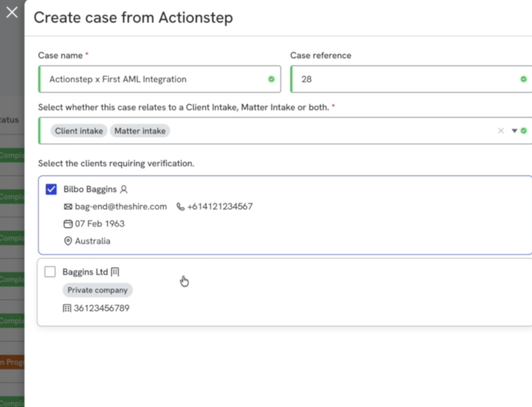
Task: Uncheck the Bilbo Baggins checkbox
Action: click(x=51, y=189)
